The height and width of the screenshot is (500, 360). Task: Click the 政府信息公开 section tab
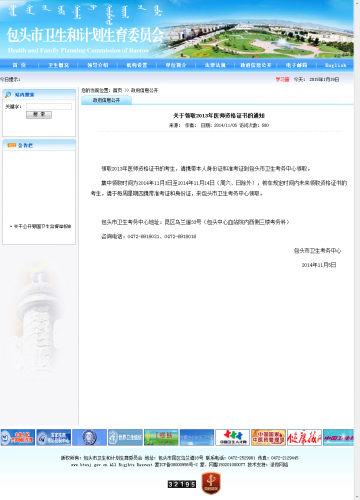(106, 100)
